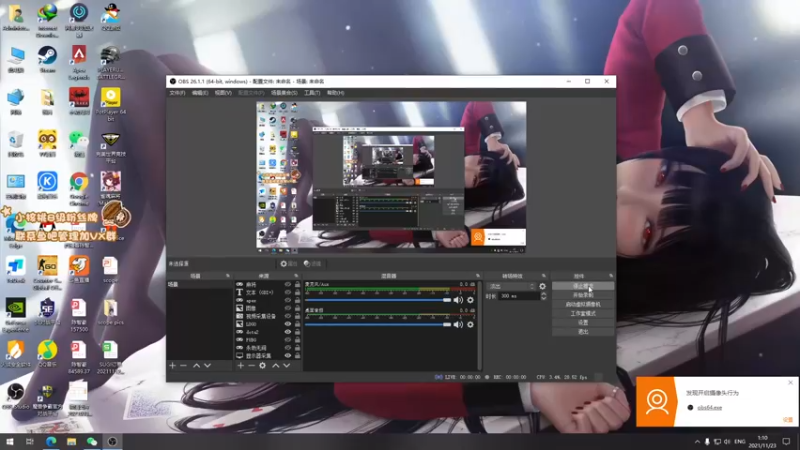Toggle visibility eye for 视频采集设备 source
Image resolution: width=800 pixels, height=450 pixels.
288,316
